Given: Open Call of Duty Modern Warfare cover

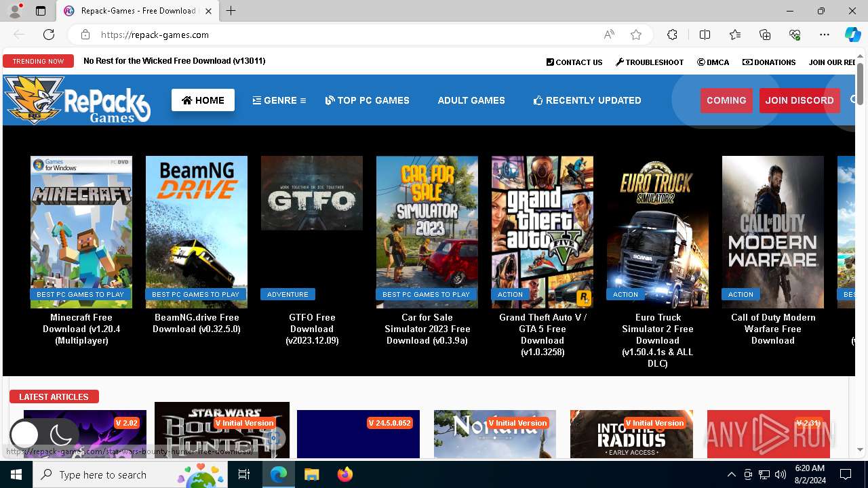Looking at the screenshot, I should point(773,232).
